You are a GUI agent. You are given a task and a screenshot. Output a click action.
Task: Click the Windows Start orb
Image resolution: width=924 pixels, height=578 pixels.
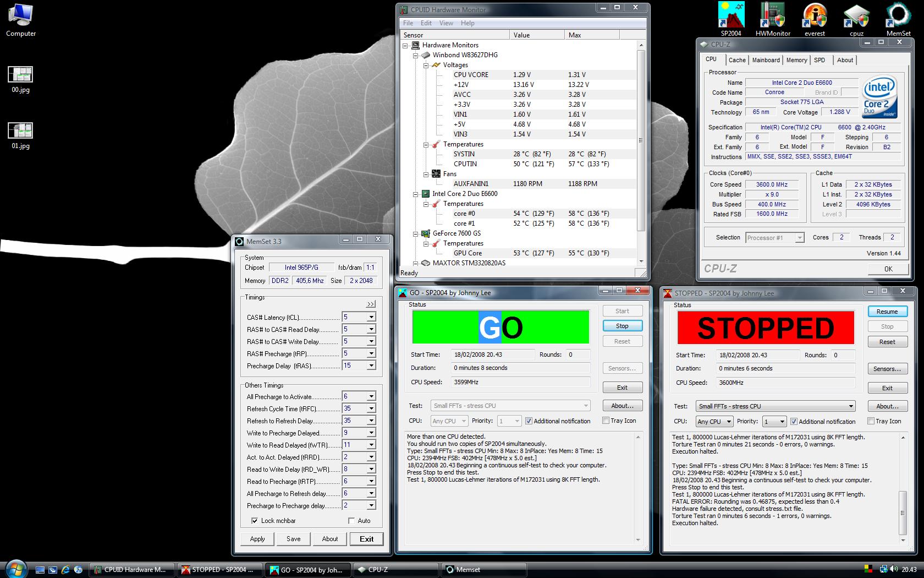pyautogui.click(x=15, y=569)
